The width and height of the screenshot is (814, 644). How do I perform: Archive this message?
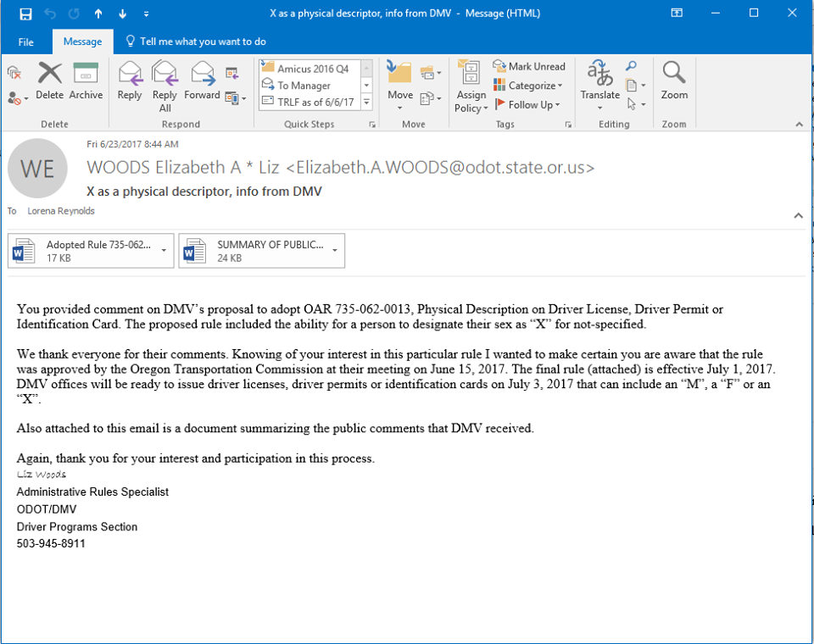pyautogui.click(x=86, y=80)
